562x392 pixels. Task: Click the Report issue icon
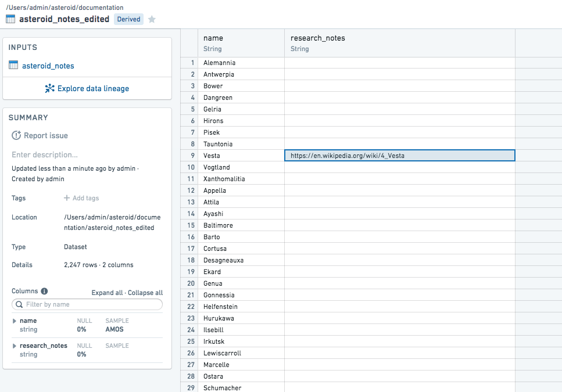[x=16, y=135]
